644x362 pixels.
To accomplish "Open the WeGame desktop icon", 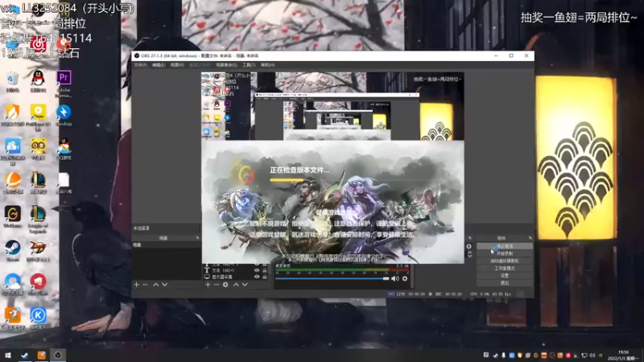I will click(13, 216).
